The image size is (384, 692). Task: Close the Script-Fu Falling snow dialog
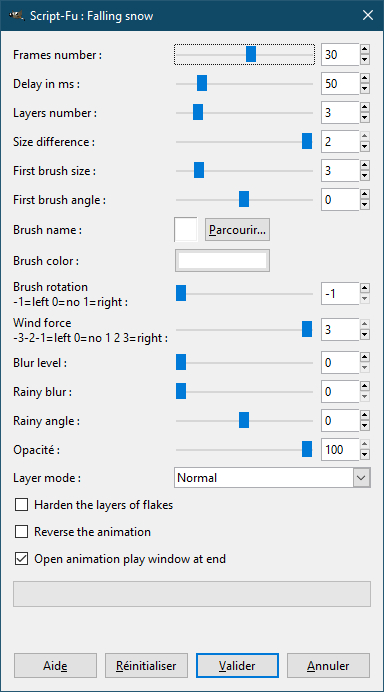(x=368, y=15)
